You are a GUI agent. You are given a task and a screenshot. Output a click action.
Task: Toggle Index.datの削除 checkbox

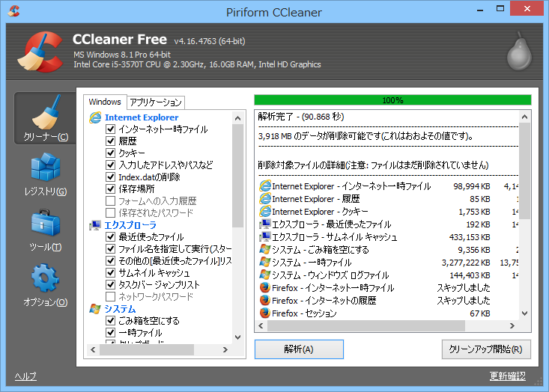111,177
